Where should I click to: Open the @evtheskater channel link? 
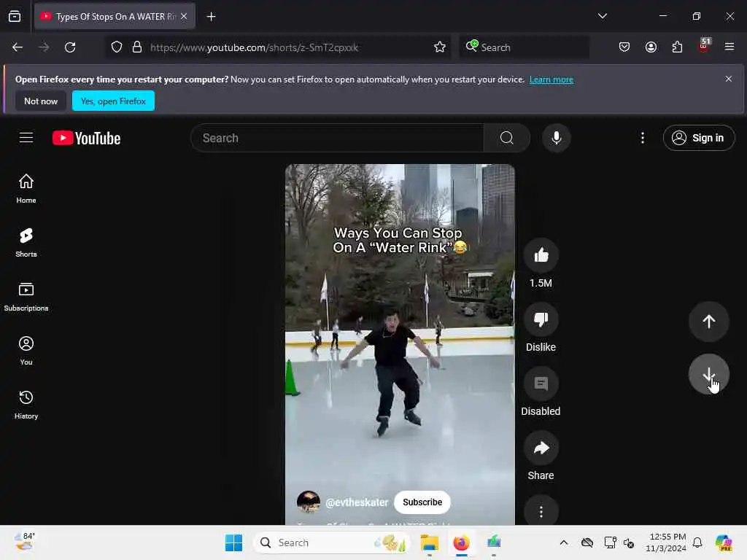[357, 502]
